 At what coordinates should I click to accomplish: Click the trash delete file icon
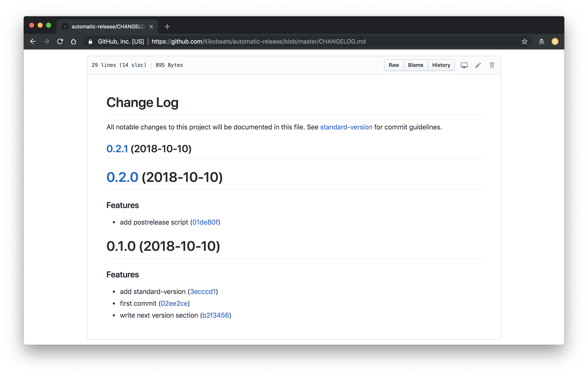[491, 65]
